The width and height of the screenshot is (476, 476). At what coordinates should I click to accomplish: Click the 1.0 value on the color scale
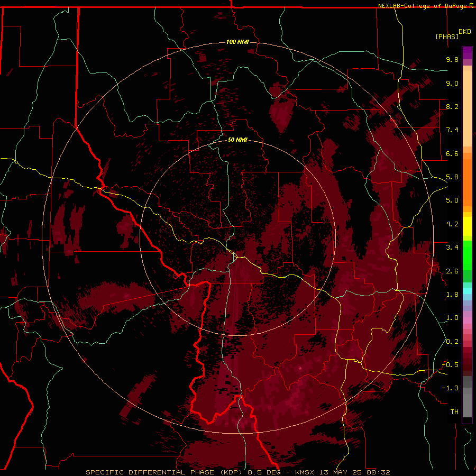(x=452, y=318)
